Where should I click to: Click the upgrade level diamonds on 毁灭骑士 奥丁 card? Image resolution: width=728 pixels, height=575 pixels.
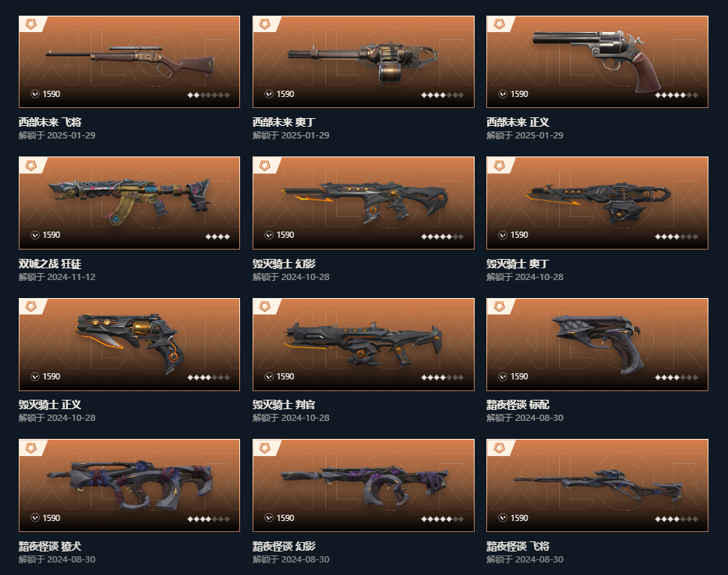click(x=676, y=236)
